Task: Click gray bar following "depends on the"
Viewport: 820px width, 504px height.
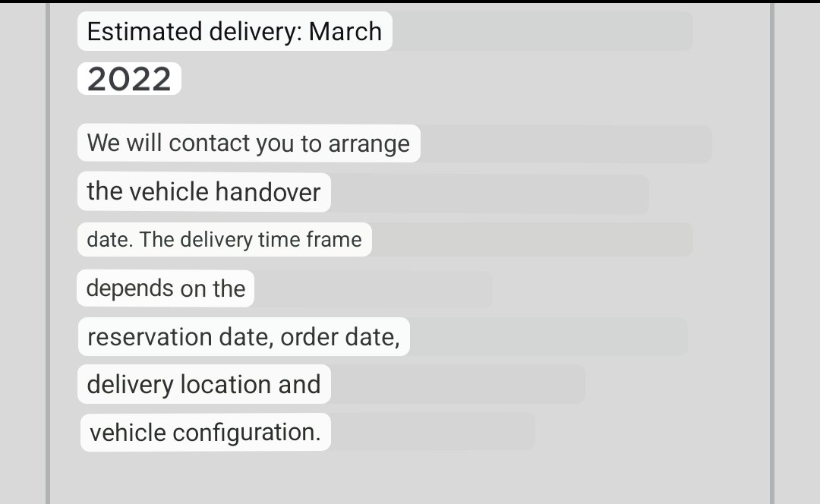Action: point(373,288)
